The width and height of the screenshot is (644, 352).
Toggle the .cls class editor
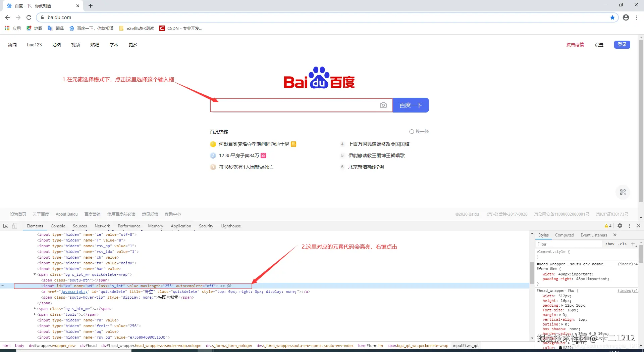point(622,244)
